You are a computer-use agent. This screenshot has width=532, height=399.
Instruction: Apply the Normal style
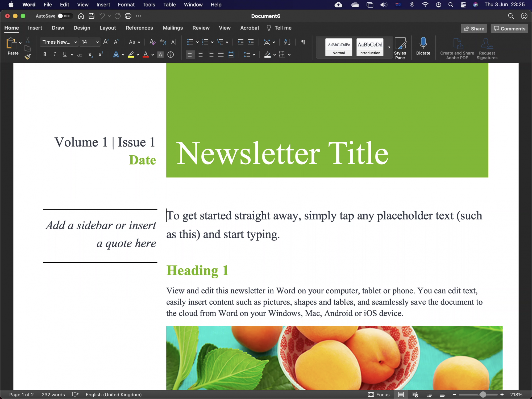(339, 47)
